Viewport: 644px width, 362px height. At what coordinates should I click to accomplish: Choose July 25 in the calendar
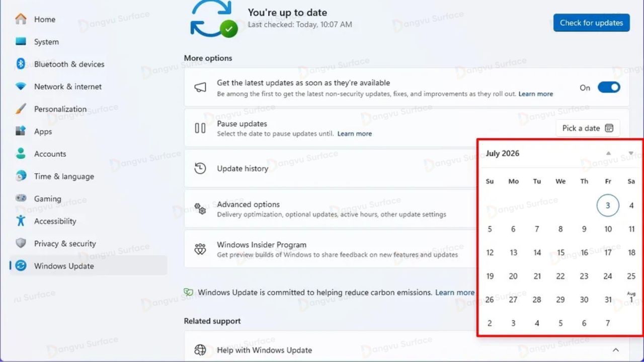tap(631, 276)
